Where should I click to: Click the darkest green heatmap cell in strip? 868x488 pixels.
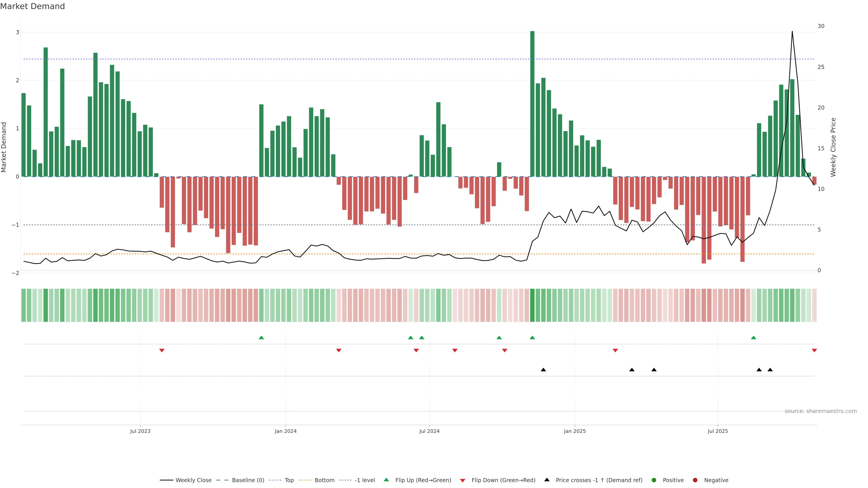(532, 305)
